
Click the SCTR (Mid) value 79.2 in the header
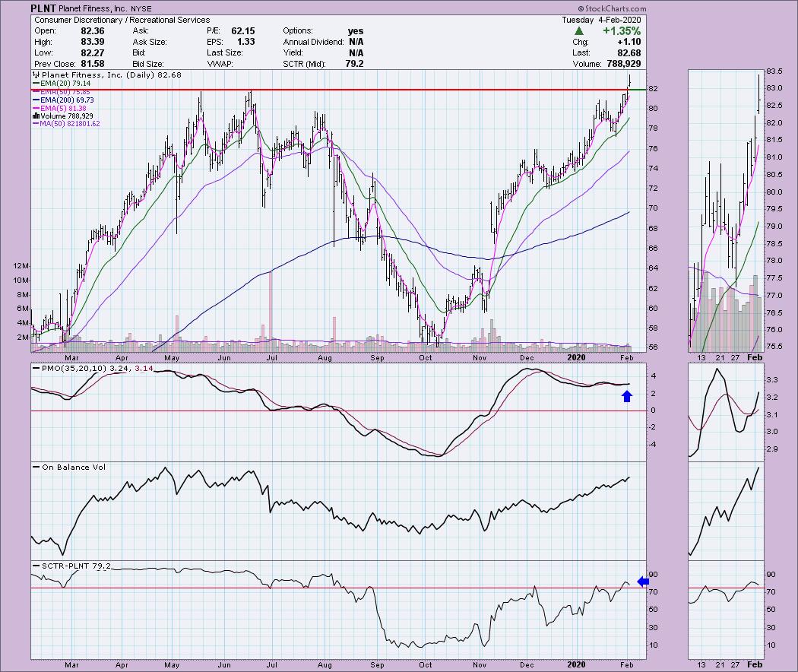coord(354,64)
